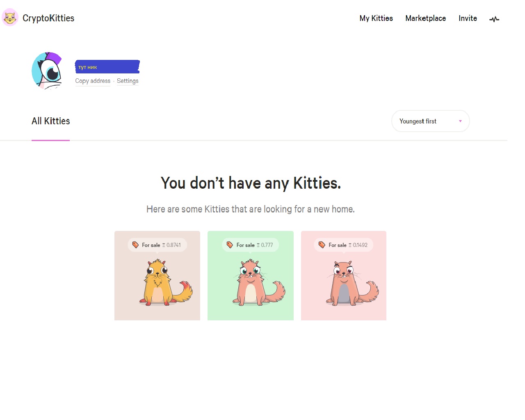525x420 pixels.
Task: Go to My Kitties page
Action: point(376,18)
